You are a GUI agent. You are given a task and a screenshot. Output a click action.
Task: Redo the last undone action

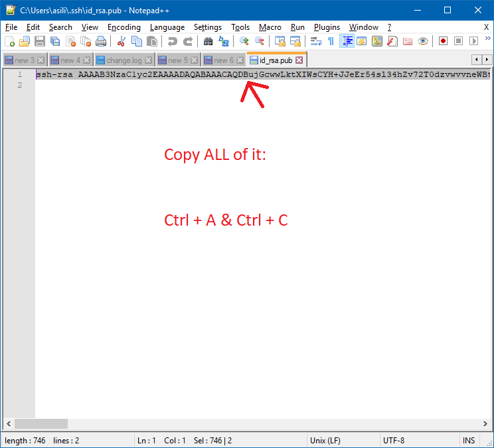click(x=188, y=41)
